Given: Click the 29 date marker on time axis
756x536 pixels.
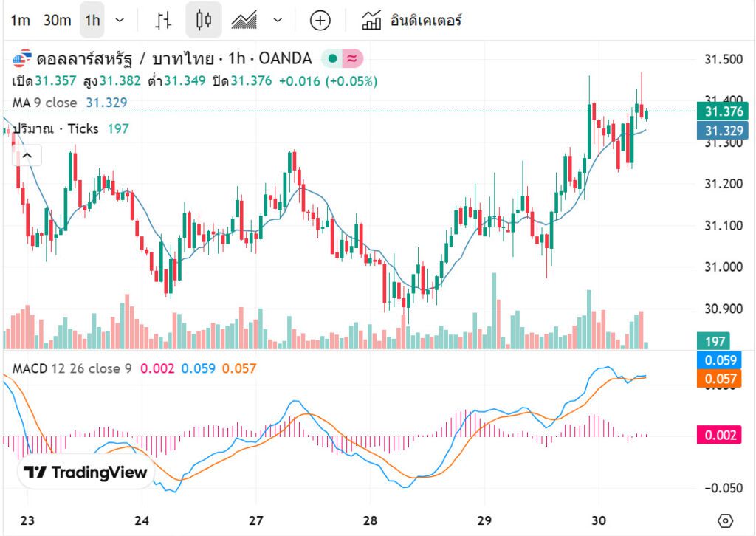Looking at the screenshot, I should [484, 520].
